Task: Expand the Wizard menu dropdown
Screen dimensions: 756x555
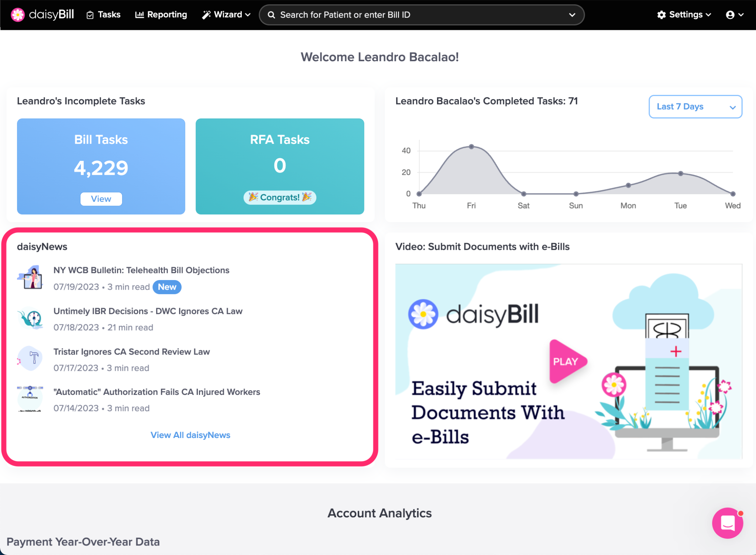Action: click(x=226, y=15)
